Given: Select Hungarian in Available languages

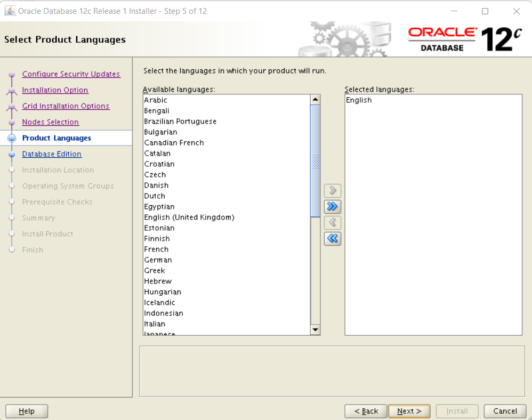Looking at the screenshot, I should [227, 292].
